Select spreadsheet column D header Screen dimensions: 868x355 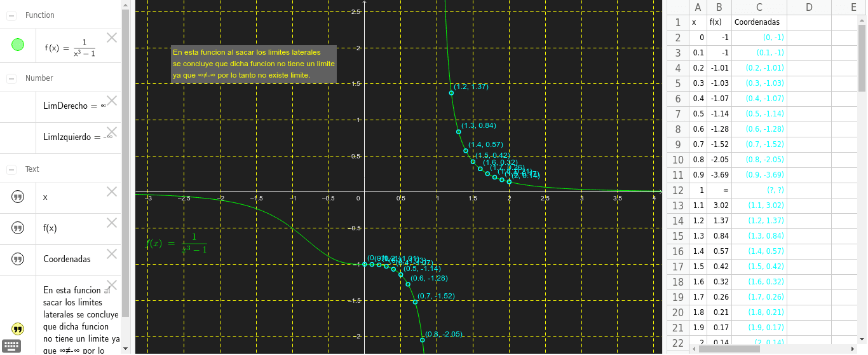(x=810, y=8)
